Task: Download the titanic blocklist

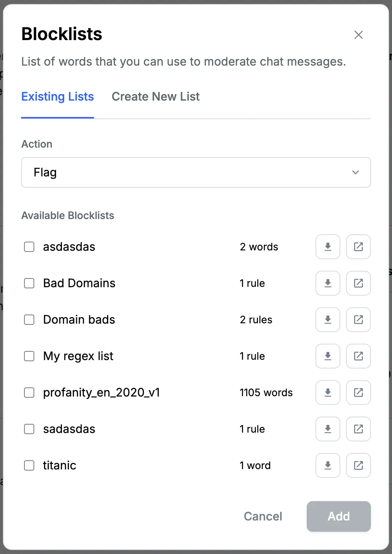Action: click(328, 465)
